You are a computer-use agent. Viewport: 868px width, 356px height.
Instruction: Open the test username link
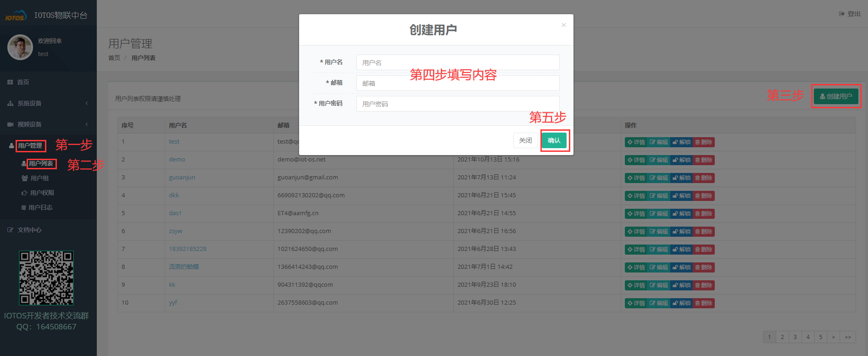tap(174, 142)
